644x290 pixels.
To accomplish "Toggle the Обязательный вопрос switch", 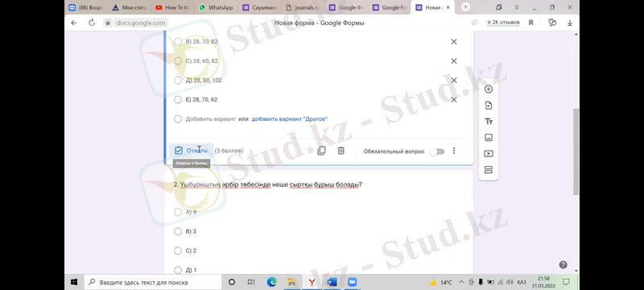I will [x=437, y=151].
